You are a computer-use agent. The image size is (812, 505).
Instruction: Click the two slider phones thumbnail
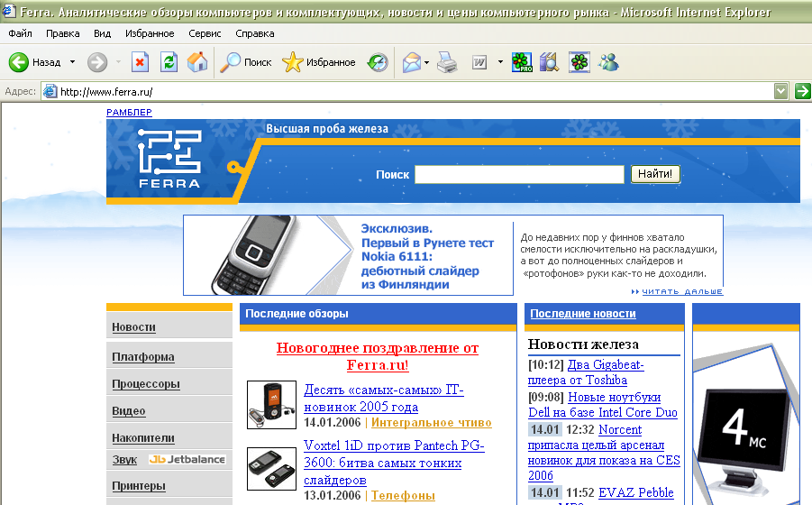[271, 469]
